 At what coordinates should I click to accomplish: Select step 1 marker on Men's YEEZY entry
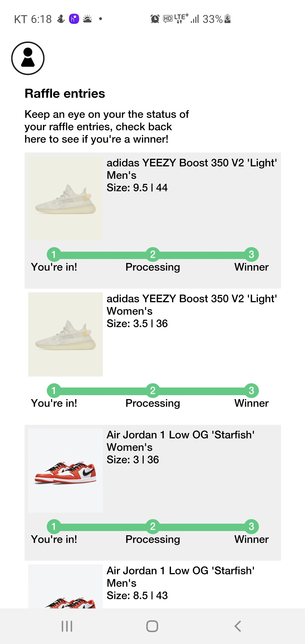[x=54, y=254]
